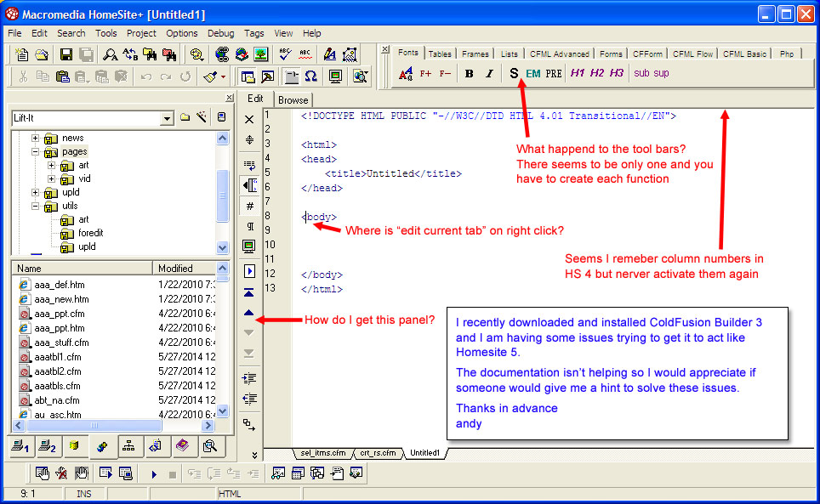This screenshot has height=504, width=820.
Task: Launch Extended Replace with the red folder binoculars
Action: (169, 54)
